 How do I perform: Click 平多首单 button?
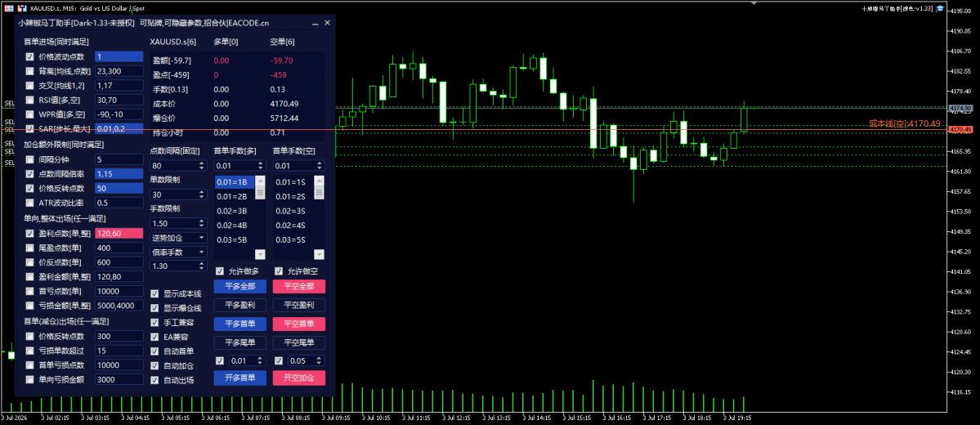pyautogui.click(x=240, y=324)
